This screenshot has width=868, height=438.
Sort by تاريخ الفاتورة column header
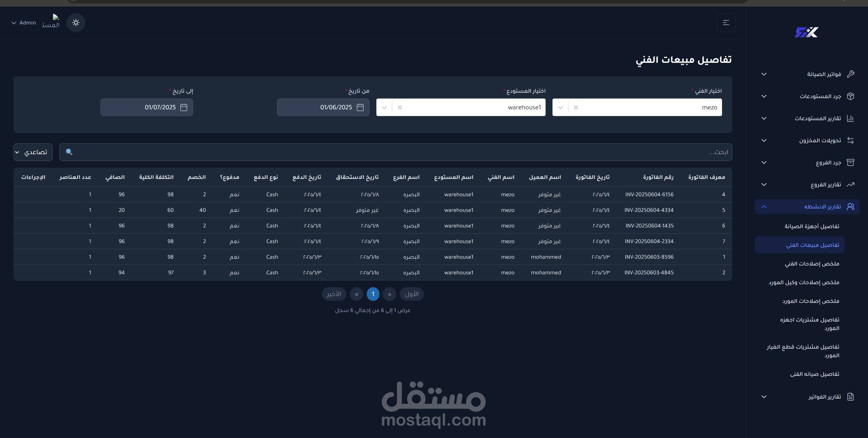(x=592, y=177)
